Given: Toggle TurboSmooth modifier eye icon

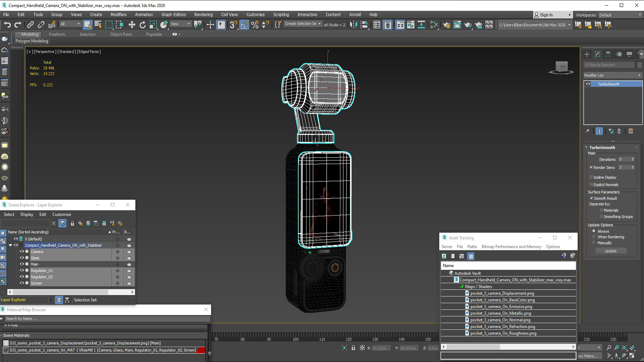Looking at the screenshot, I should 588,84.
